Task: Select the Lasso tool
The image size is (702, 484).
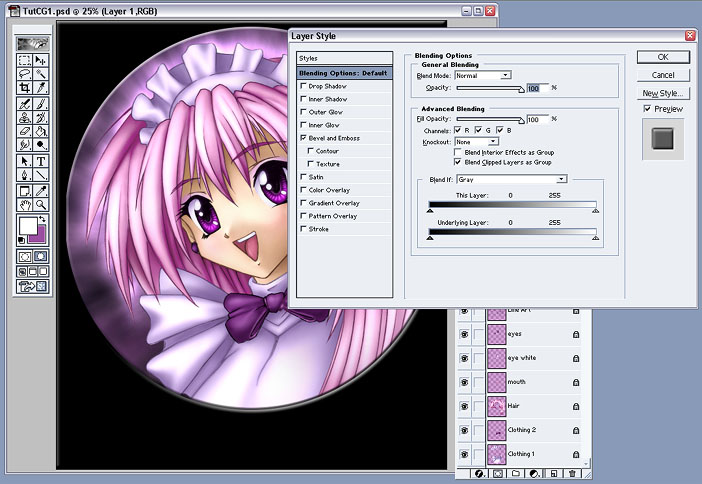Action: pyautogui.click(x=24, y=73)
